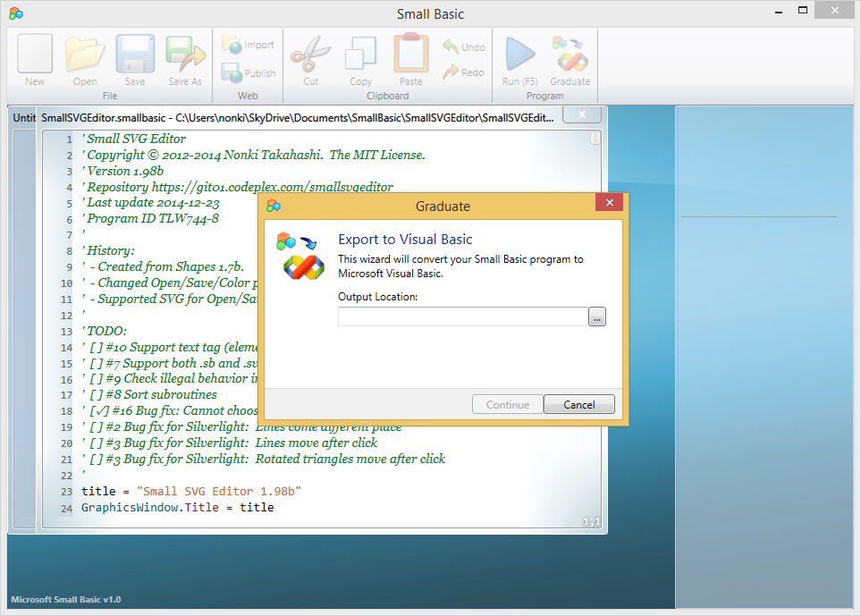Click the Graduate toolbar icon
This screenshot has height=616, width=861.
[570, 59]
